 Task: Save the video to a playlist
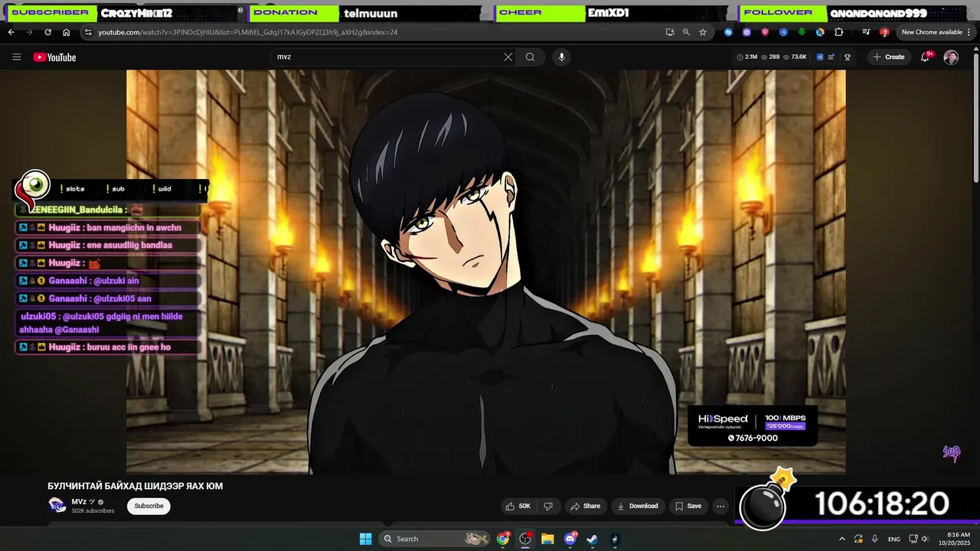pyautogui.click(x=688, y=506)
